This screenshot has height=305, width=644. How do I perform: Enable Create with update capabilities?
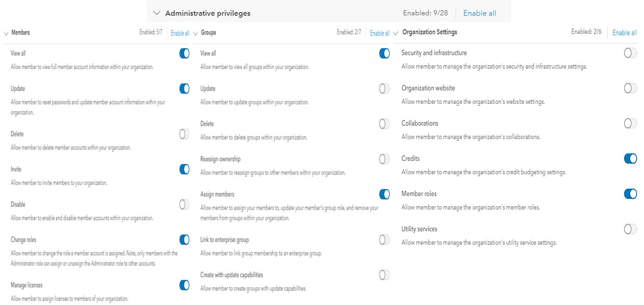click(x=384, y=275)
